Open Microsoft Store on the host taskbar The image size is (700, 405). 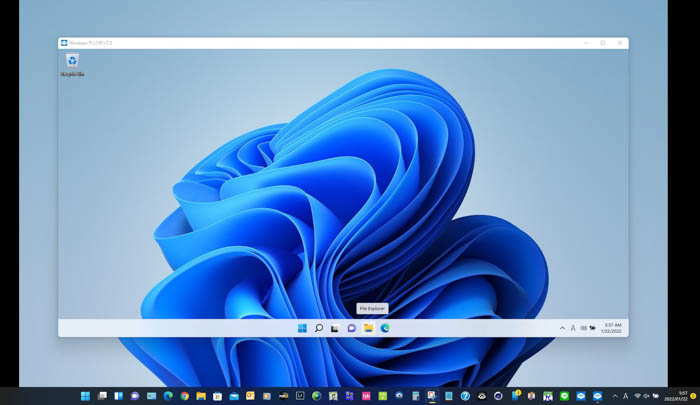click(217, 396)
